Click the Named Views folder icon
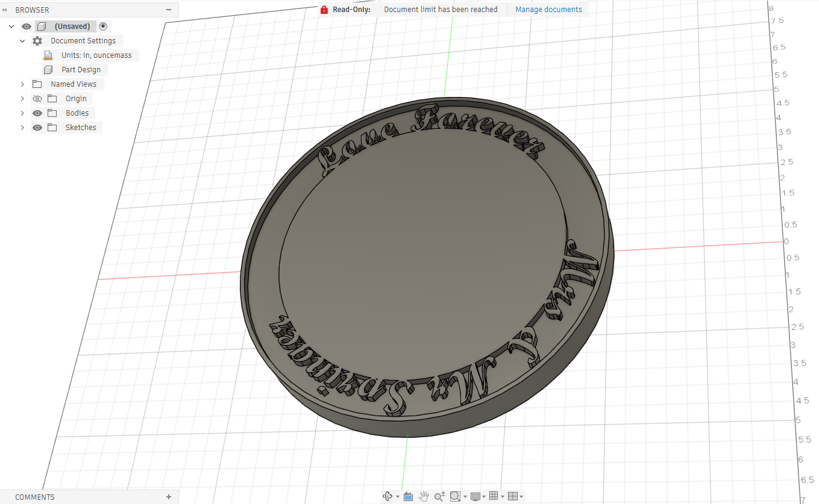The width and height of the screenshot is (819, 504). point(37,84)
